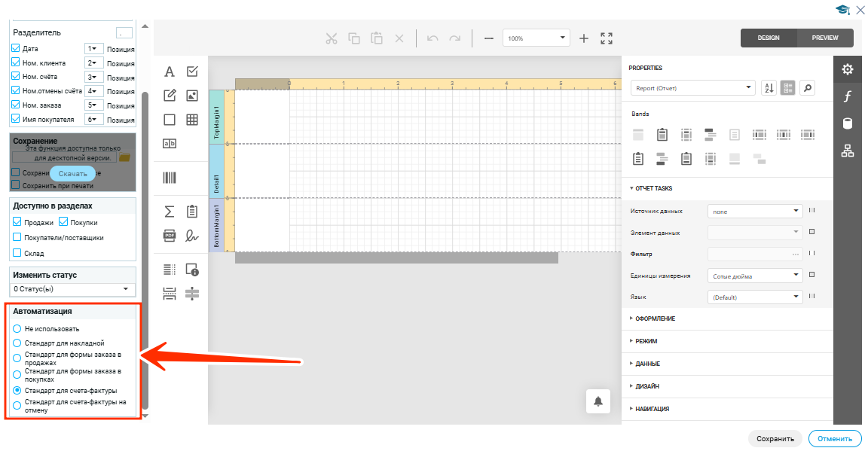The height and width of the screenshot is (451, 868).
Task: Select Не использовать radio option
Action: pyautogui.click(x=17, y=329)
